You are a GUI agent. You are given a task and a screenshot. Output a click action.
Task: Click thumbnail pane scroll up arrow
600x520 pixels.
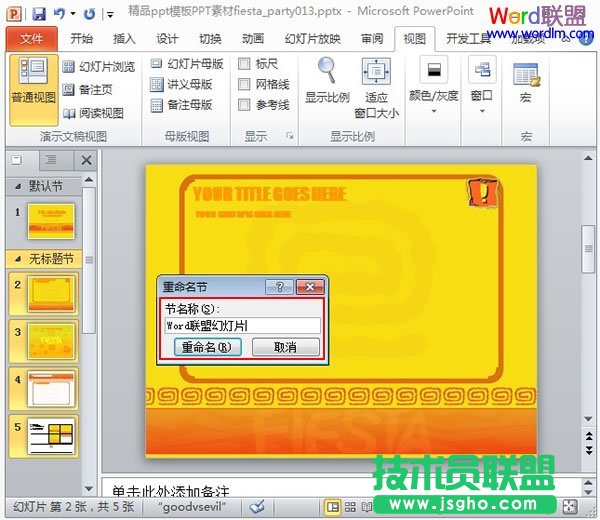coord(89,179)
